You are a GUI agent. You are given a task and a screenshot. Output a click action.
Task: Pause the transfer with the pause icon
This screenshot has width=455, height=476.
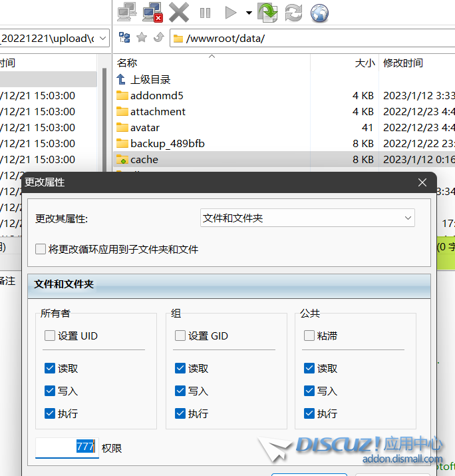point(205,12)
